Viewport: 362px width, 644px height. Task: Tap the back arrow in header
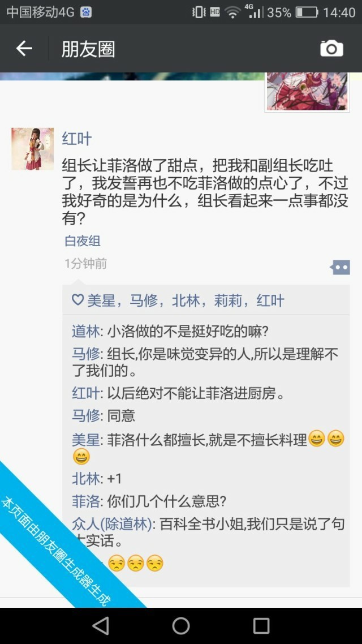[x=24, y=49]
